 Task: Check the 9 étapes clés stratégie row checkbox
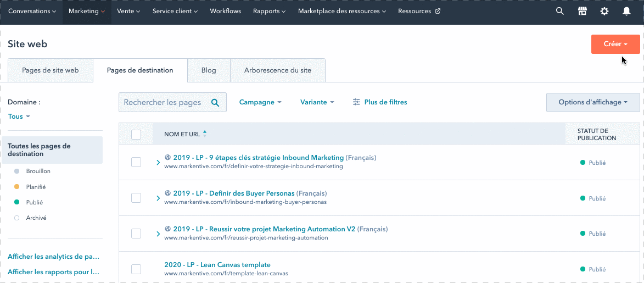click(136, 162)
